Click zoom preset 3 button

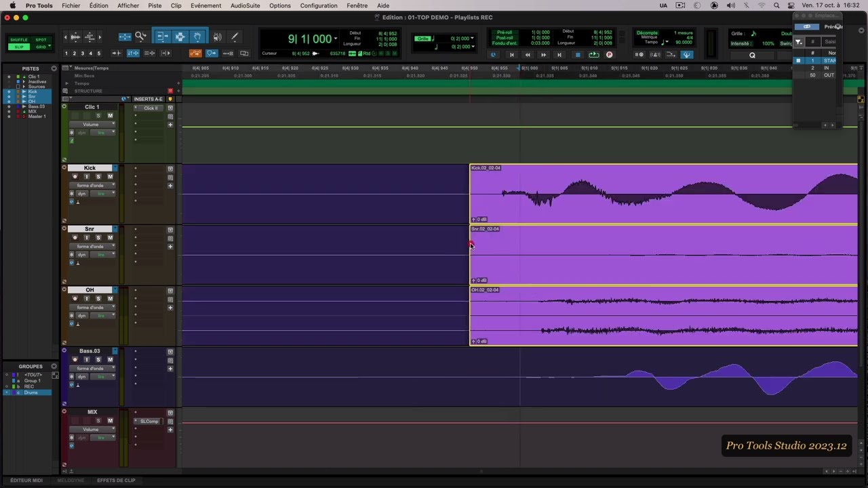coord(83,54)
